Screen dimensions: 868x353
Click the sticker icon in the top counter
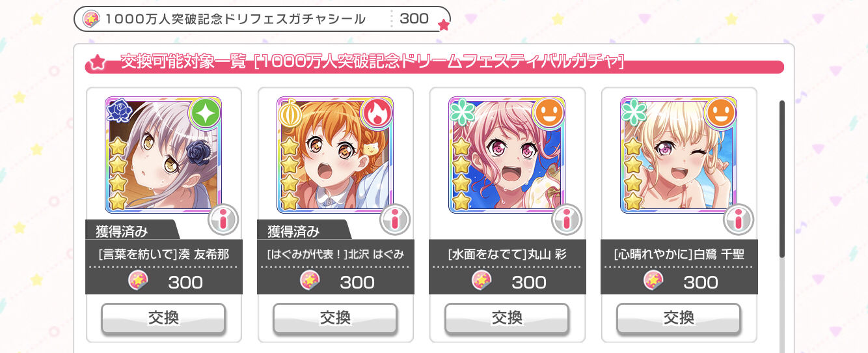pyautogui.click(x=90, y=19)
